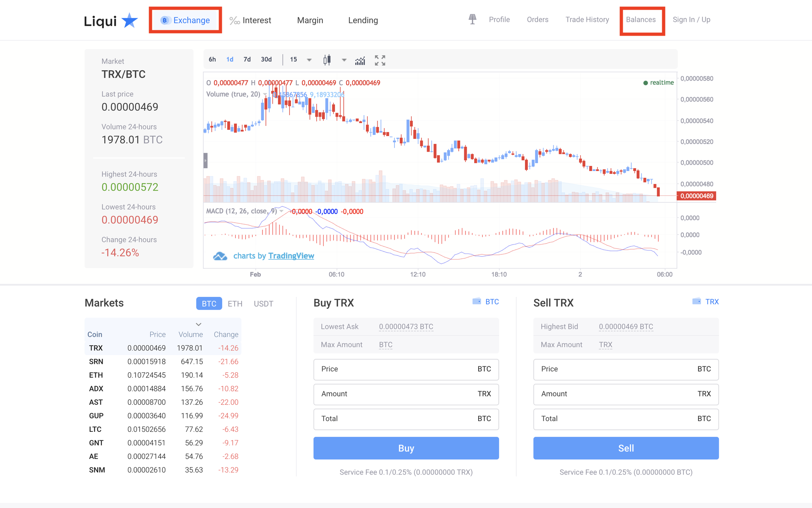Select the SRN market row
812x508 pixels.
click(x=163, y=362)
